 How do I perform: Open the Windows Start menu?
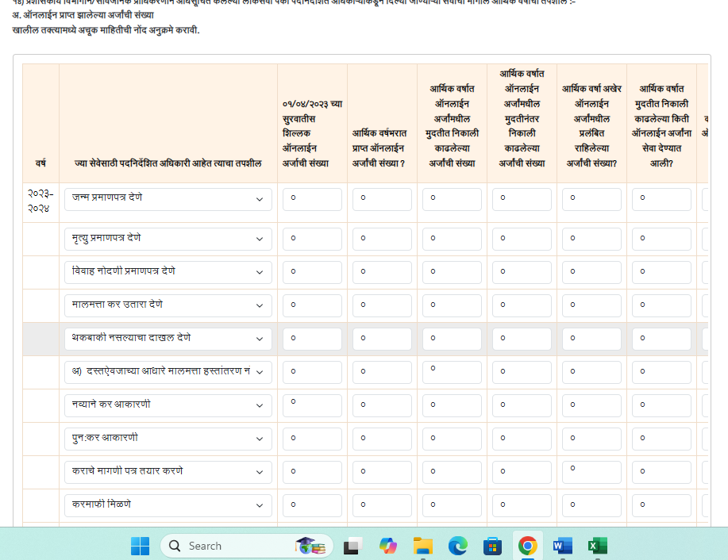(x=140, y=546)
